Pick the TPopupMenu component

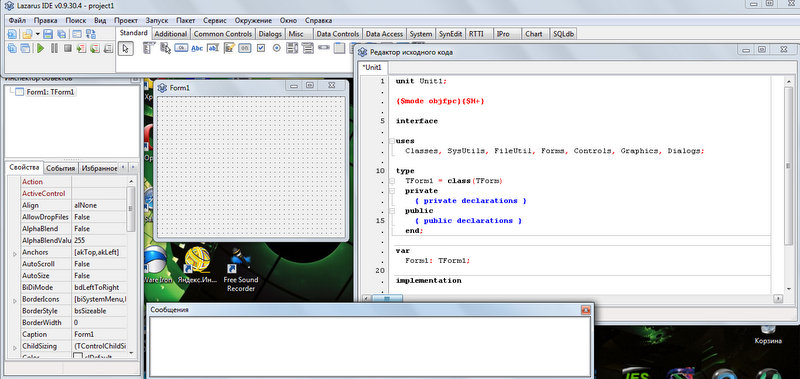coord(165,48)
